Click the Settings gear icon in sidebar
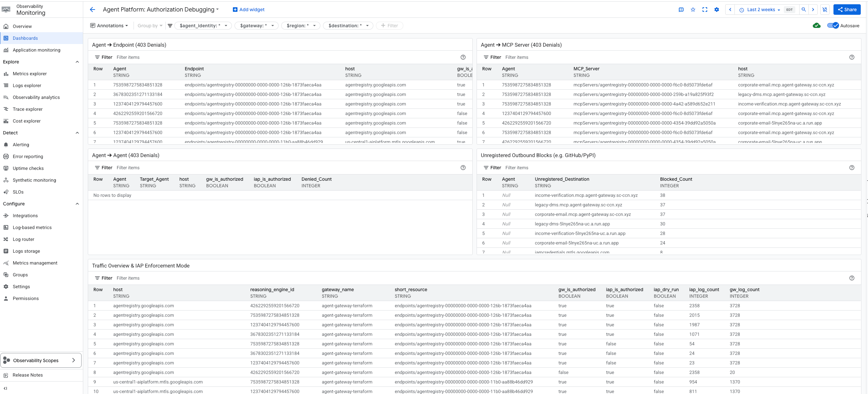868x394 pixels. pos(6,287)
